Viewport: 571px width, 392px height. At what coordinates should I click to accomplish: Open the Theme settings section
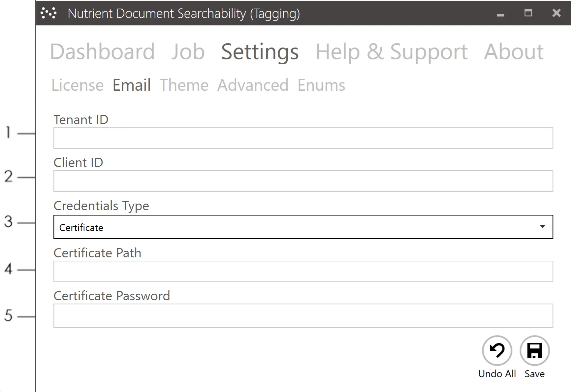pyautogui.click(x=184, y=85)
